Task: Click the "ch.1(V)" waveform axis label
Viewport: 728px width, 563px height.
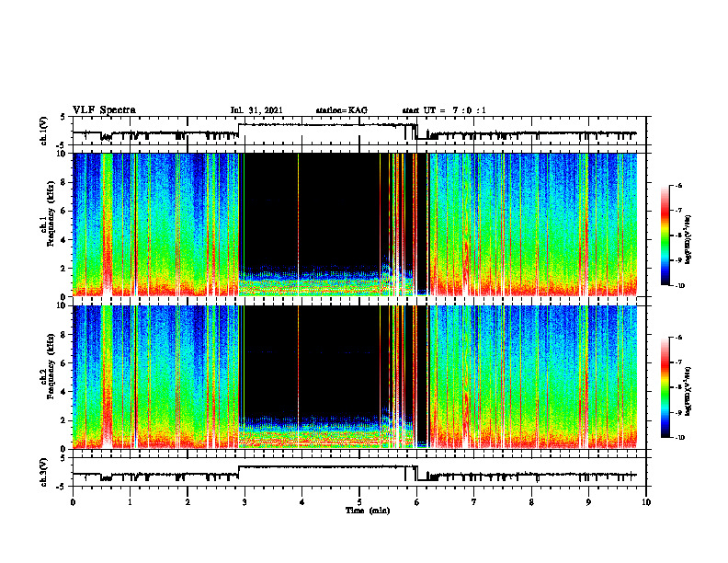Action: tap(44, 131)
